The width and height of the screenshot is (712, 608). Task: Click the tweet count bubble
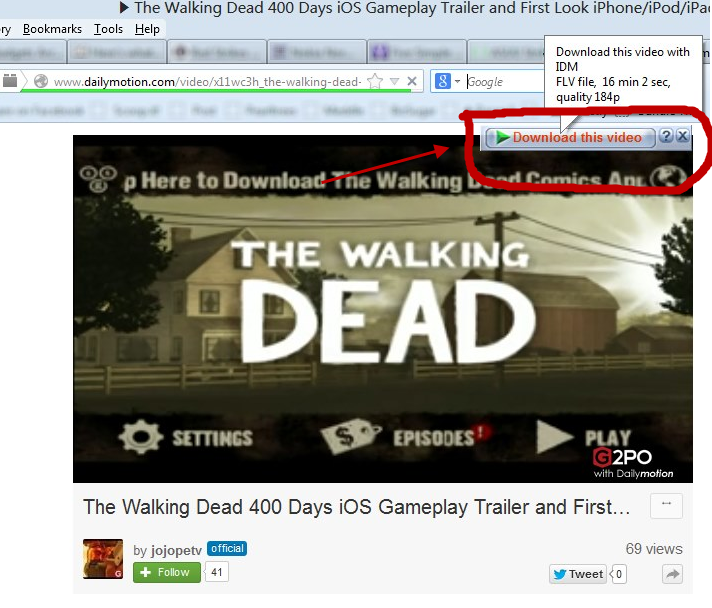pyautogui.click(x=618, y=574)
